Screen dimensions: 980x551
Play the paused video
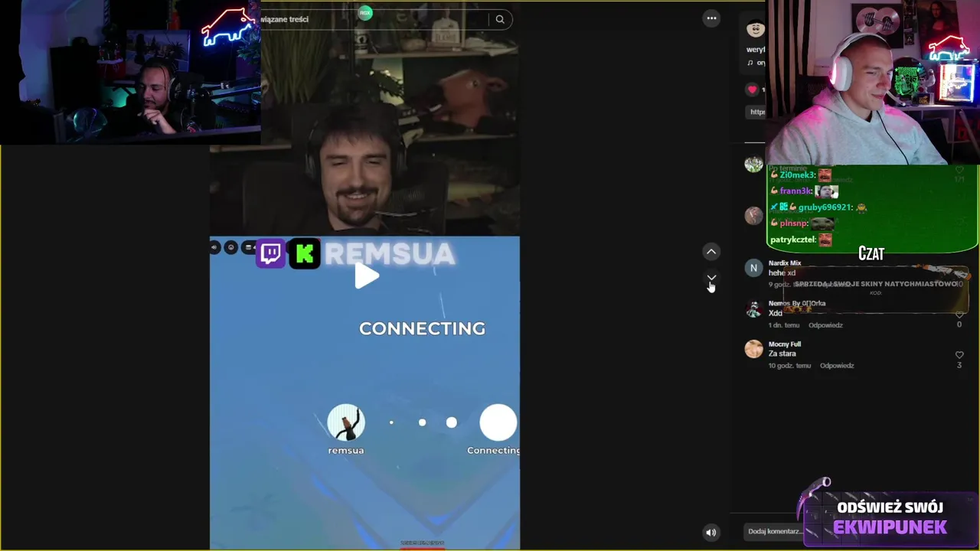[x=367, y=277]
